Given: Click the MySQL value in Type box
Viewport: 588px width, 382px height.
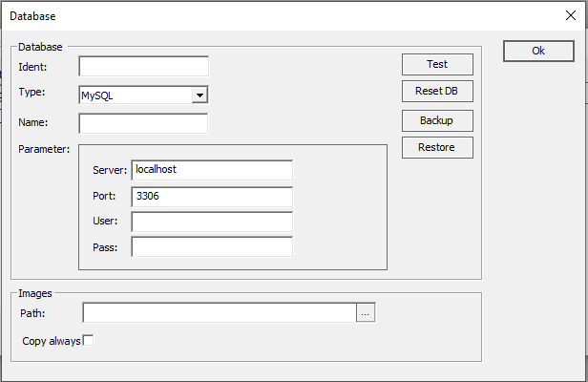Looking at the screenshot, I should 135,95.
